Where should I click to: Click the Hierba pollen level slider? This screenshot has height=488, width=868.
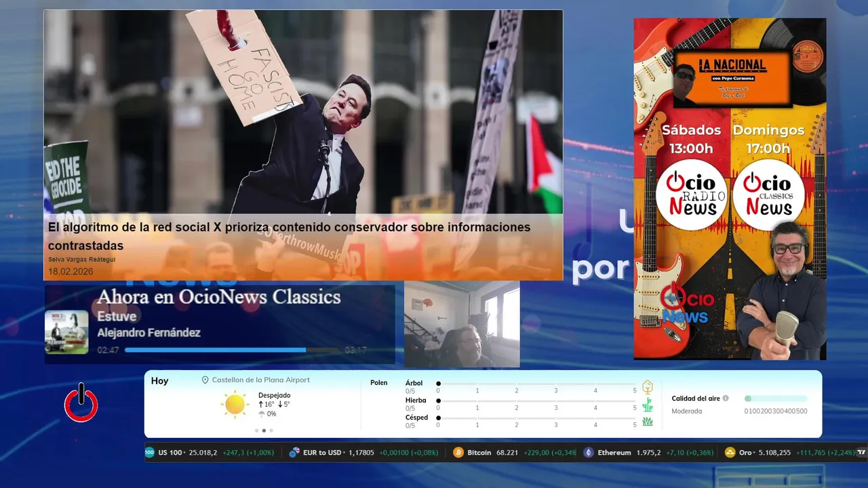pos(536,401)
